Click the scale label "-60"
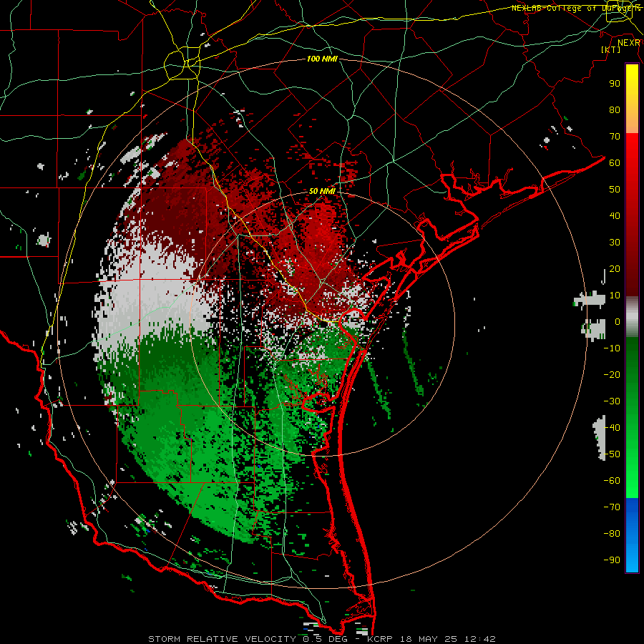 [612, 481]
